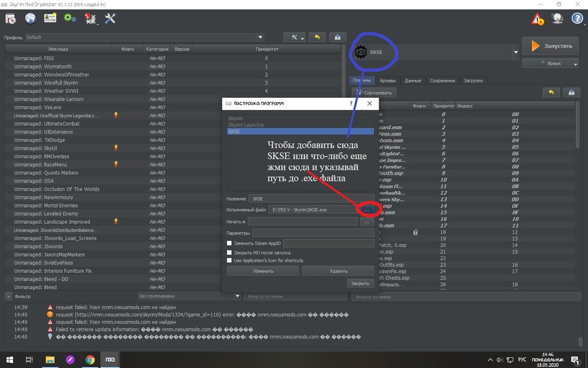Enable Закрыть МО после запуска checkbox
Viewport: 588px width, 368px height.
pos(229,253)
